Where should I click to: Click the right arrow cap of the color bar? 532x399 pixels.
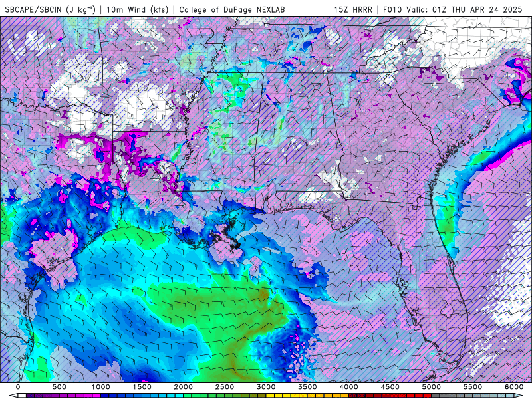tap(519, 396)
